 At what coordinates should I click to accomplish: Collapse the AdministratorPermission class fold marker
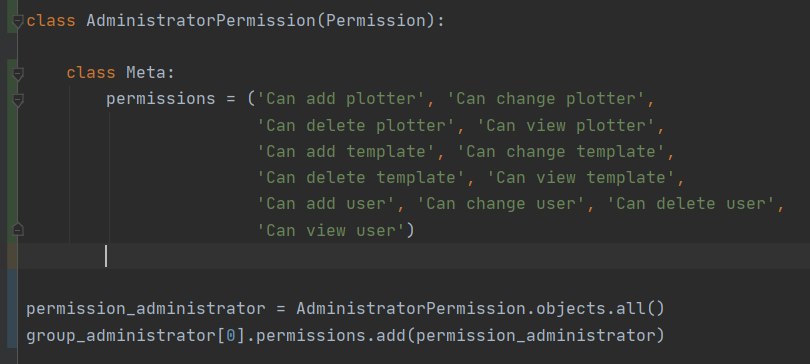click(18, 22)
